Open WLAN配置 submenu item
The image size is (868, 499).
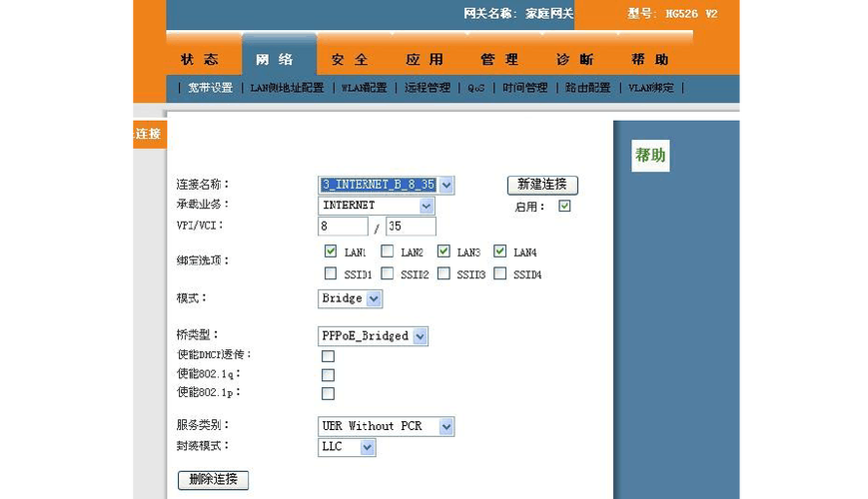click(365, 88)
